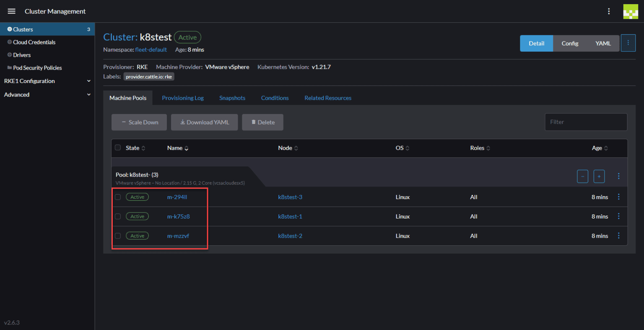Image resolution: width=644 pixels, height=330 pixels.
Task: Check the select-all checkbox in table header
Action: tap(118, 148)
